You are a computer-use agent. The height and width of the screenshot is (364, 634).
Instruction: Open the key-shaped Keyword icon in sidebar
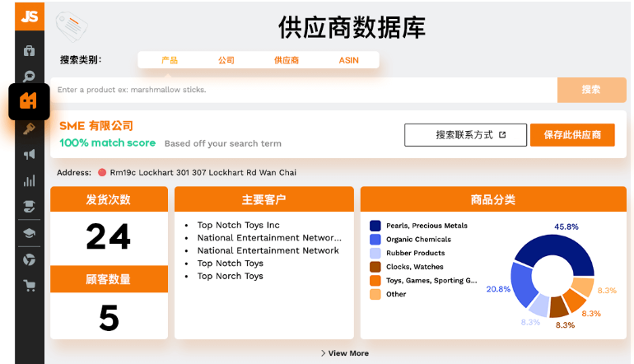point(29,128)
